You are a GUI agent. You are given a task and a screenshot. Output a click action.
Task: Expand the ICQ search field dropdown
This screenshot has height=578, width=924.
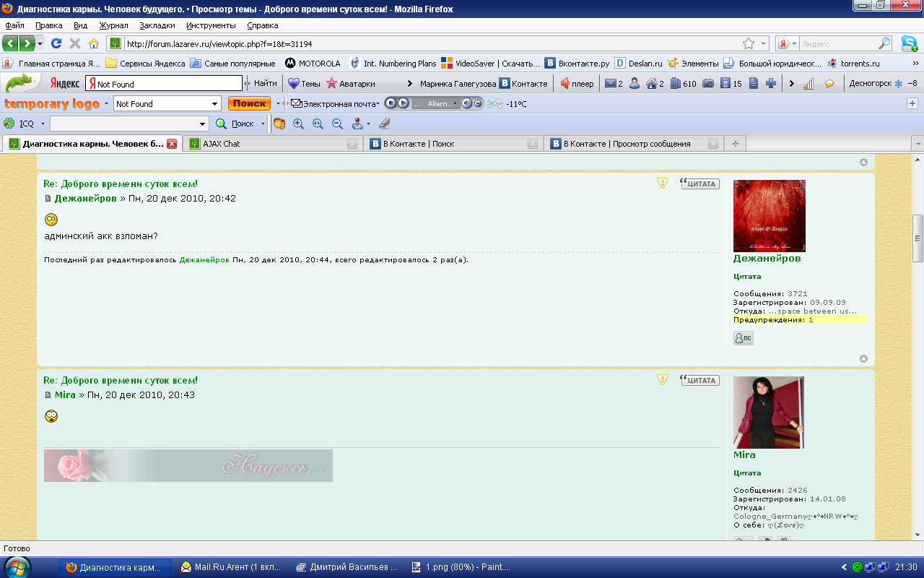tap(203, 124)
